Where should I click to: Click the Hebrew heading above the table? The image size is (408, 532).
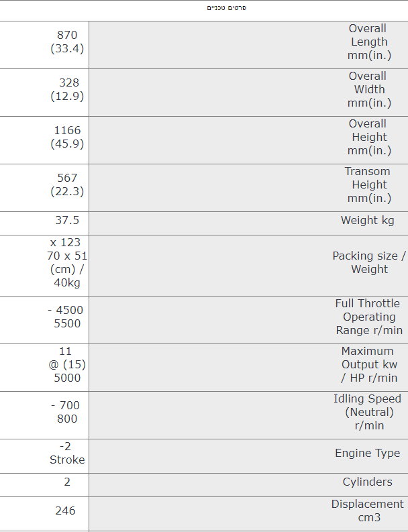(226, 8)
